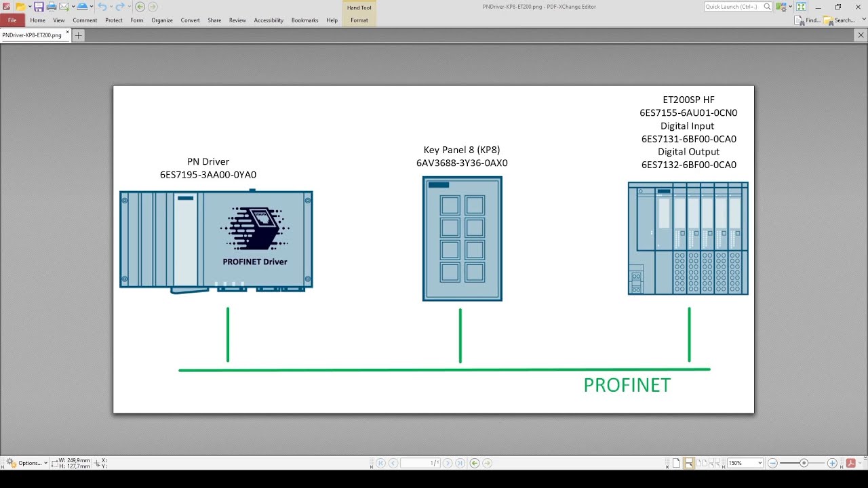Open the Form ribbon tab
868x488 pixels.
point(137,20)
